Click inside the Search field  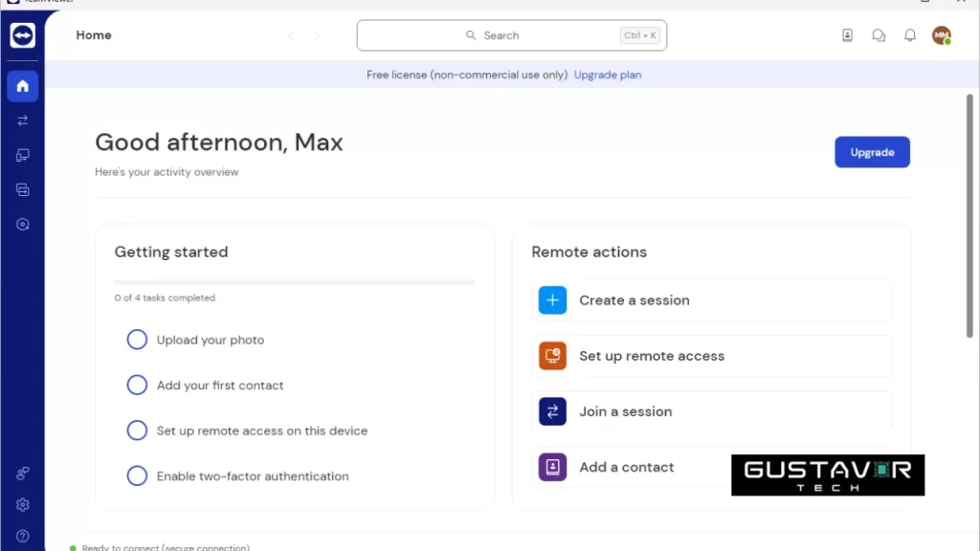(512, 35)
